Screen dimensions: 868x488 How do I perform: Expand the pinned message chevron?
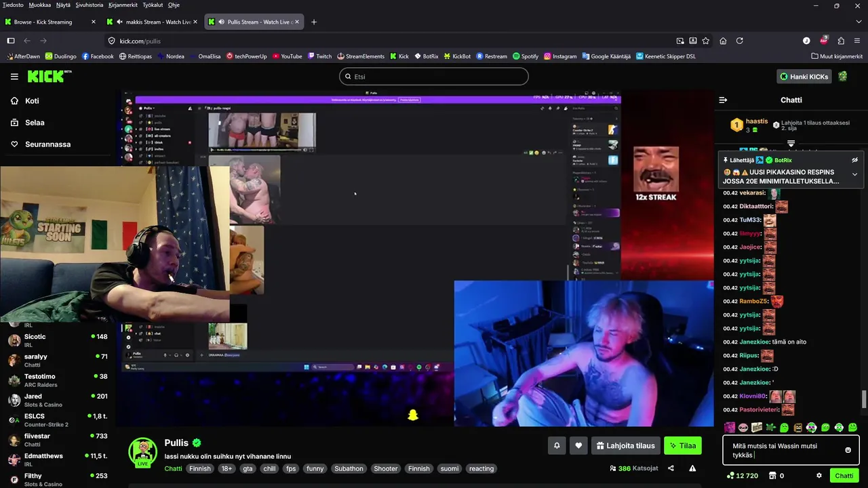(x=854, y=174)
